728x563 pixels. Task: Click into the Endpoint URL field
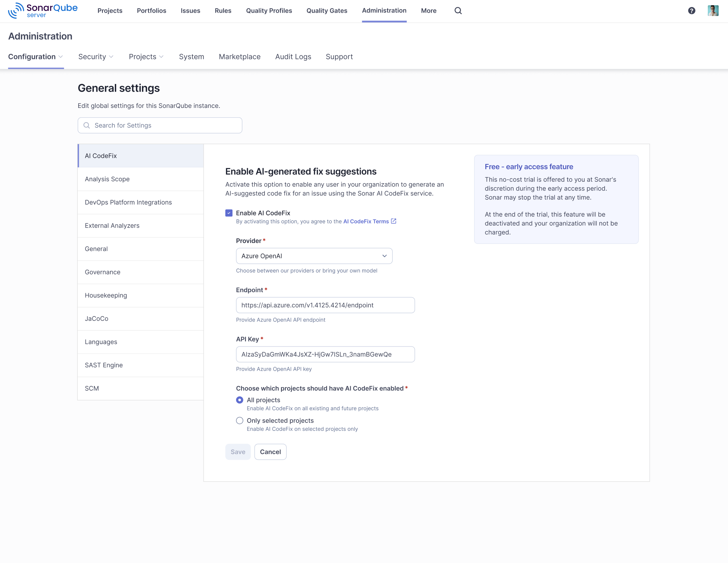(325, 305)
